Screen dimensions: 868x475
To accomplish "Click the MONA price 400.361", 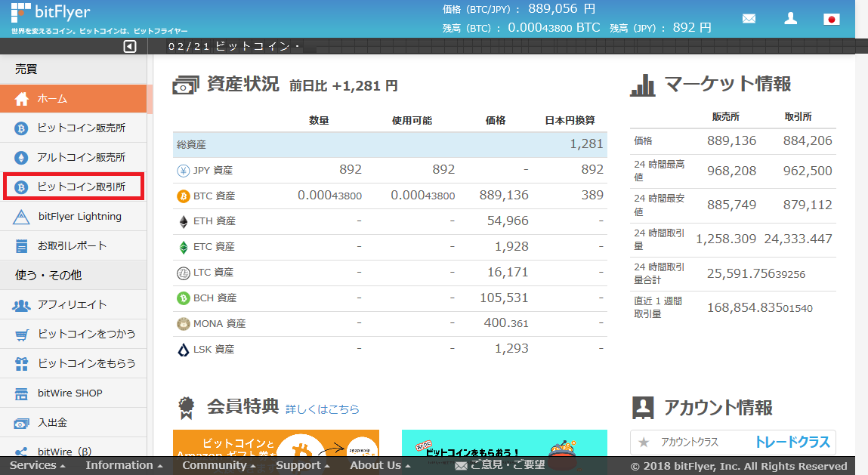I will click(x=506, y=322).
